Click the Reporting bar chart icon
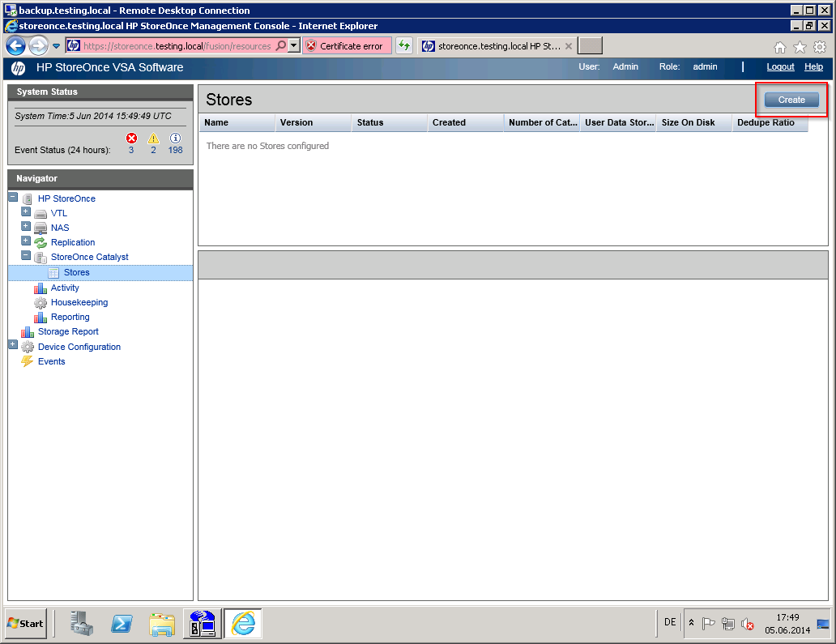836x644 pixels. coord(41,318)
